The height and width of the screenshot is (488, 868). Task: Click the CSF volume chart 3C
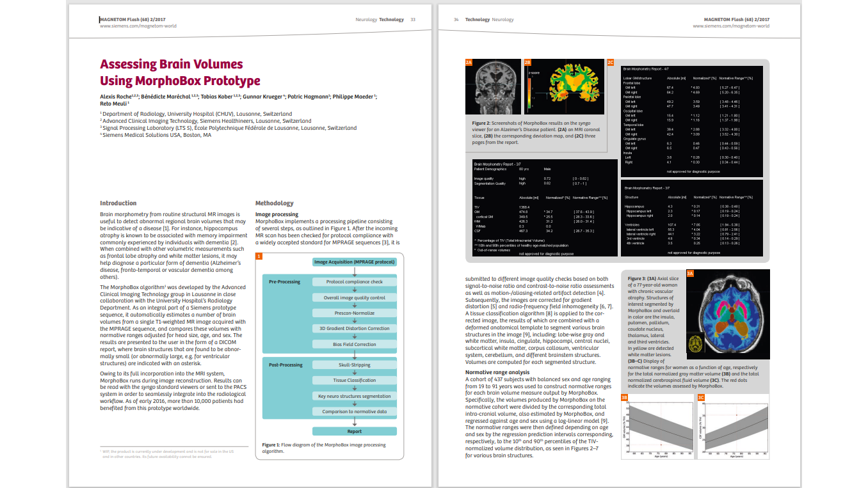(733, 427)
